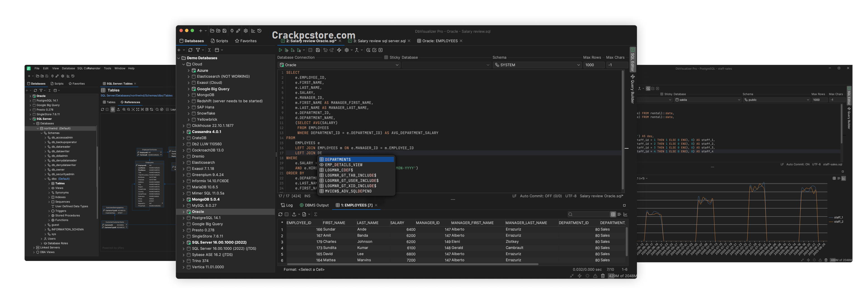Open the Tools menu in the left window
Image resolution: width=868 pixels, height=304 pixels.
click(107, 68)
